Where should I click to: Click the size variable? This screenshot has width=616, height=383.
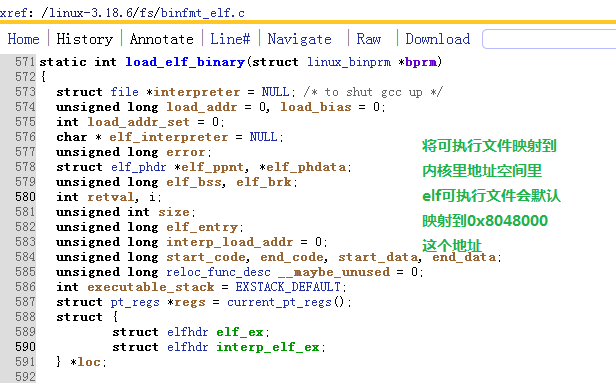click(x=174, y=212)
